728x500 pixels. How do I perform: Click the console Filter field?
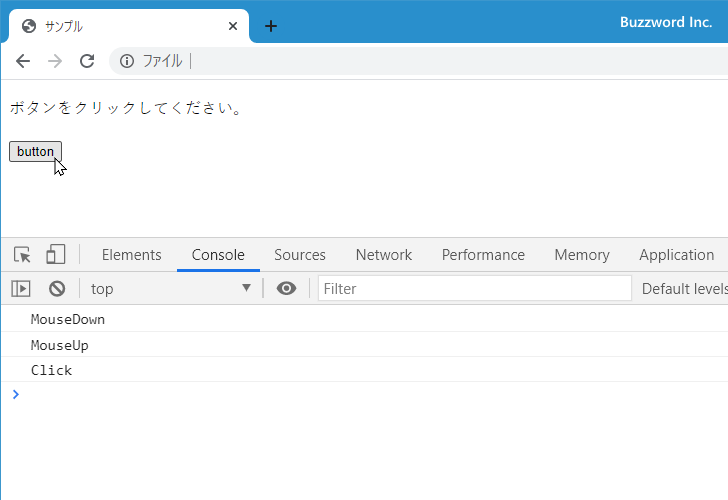pyautogui.click(x=474, y=288)
